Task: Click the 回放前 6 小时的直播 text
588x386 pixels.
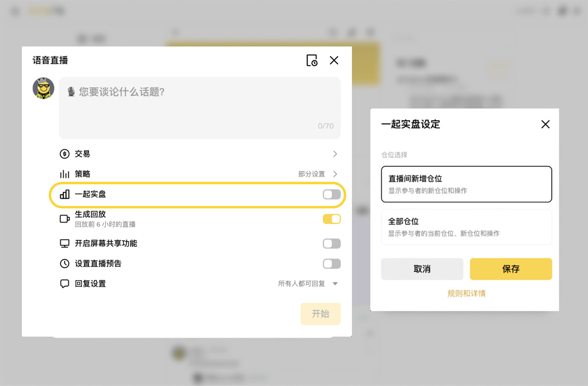Action: click(105, 224)
